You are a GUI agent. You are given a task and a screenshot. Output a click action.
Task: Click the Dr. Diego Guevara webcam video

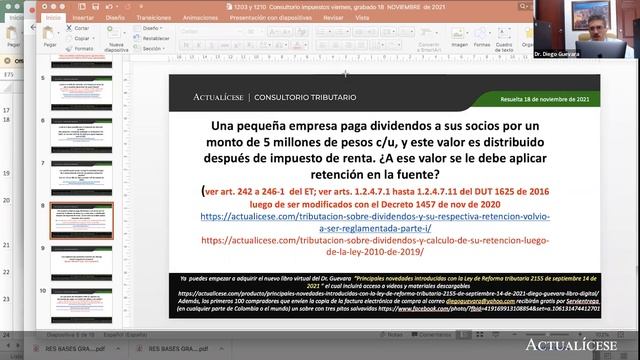click(586, 29)
